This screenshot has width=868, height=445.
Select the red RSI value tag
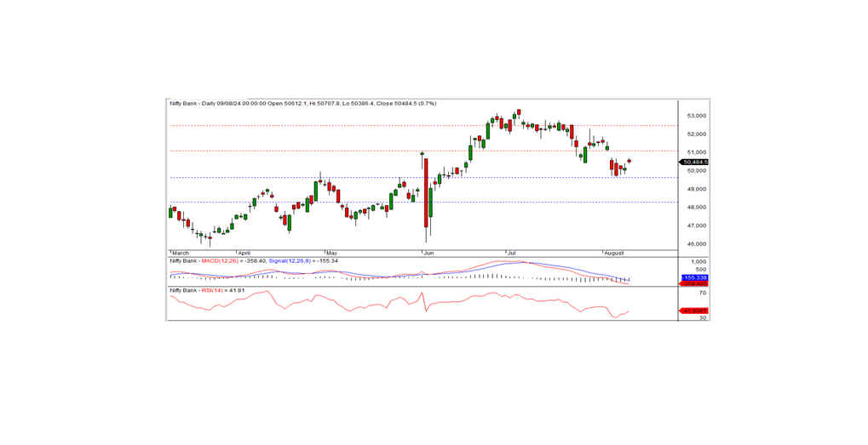(x=695, y=311)
